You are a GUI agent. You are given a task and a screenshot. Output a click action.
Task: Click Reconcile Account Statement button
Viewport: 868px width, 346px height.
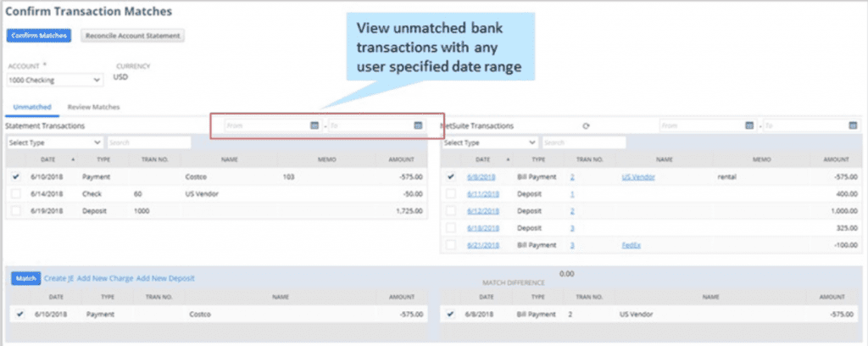pyautogui.click(x=133, y=36)
